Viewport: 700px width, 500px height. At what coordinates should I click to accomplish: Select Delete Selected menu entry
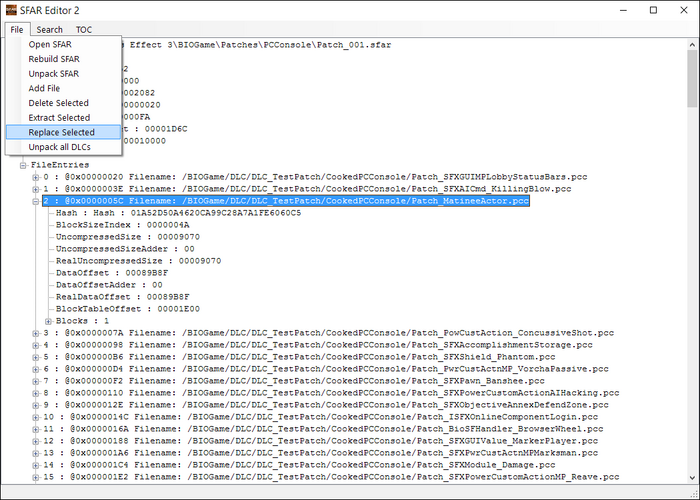(63, 103)
